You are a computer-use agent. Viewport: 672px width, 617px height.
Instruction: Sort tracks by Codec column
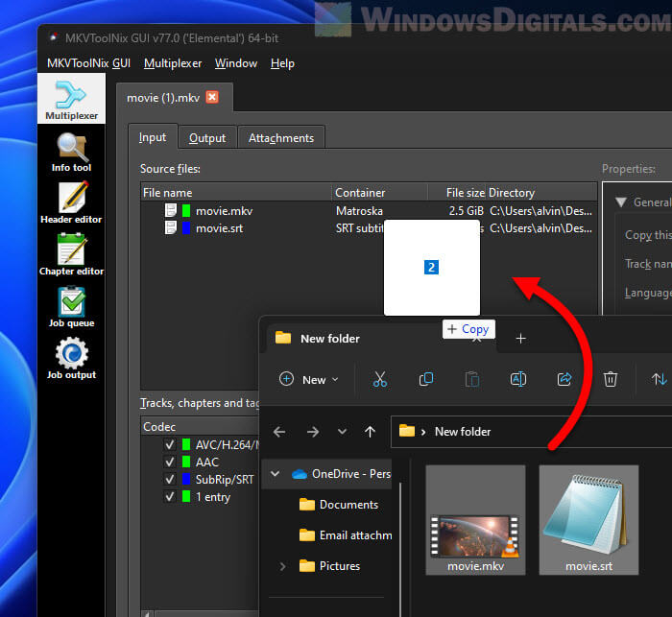click(200, 427)
